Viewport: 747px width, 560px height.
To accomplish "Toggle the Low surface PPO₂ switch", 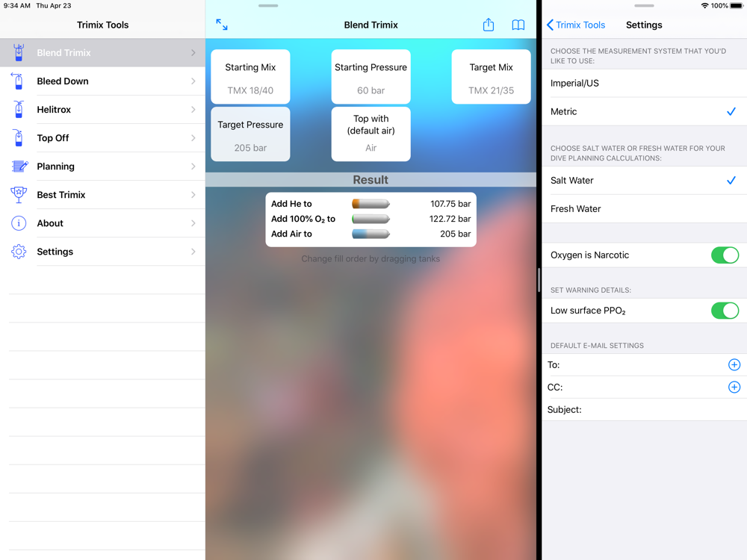I will coord(725,311).
